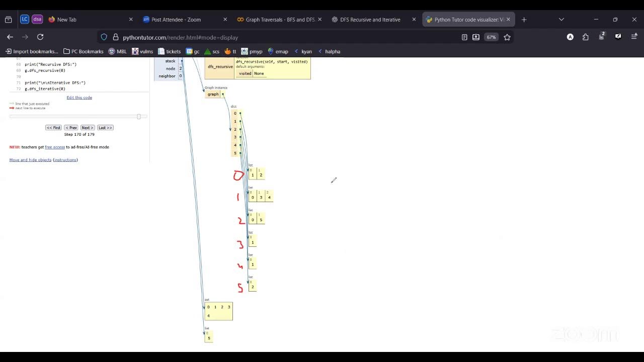Select the pinned dsa tab
This screenshot has height=362, width=644.
(37, 20)
